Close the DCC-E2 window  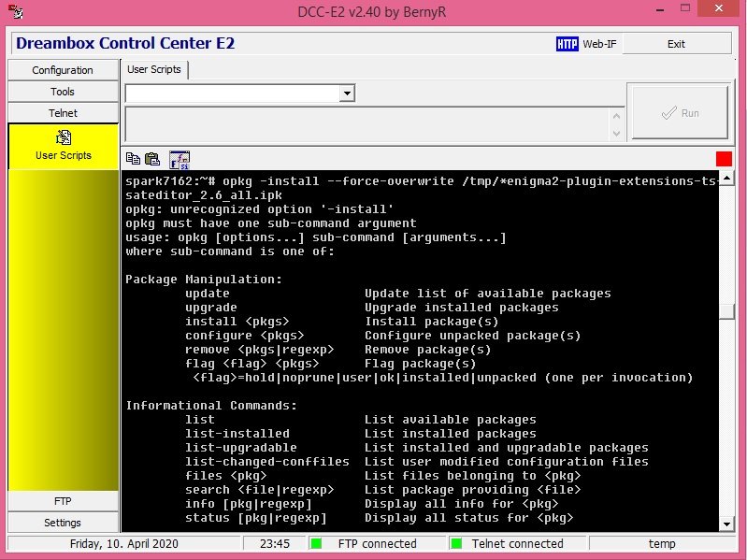(719, 8)
